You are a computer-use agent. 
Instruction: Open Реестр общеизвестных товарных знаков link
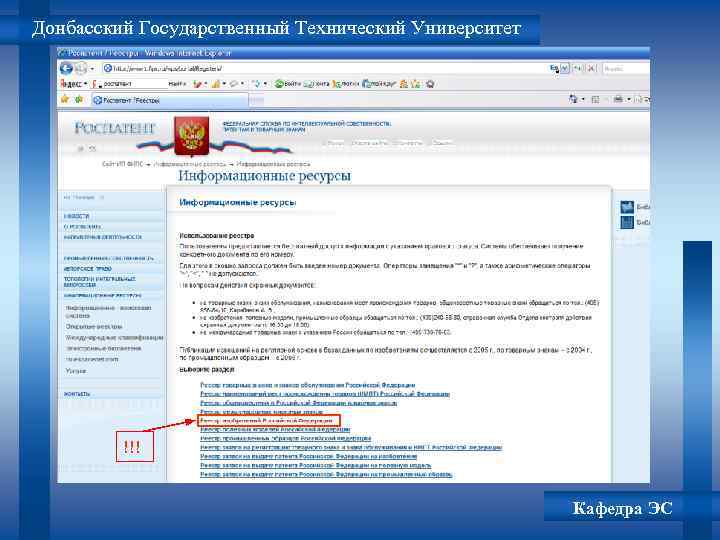point(298,403)
